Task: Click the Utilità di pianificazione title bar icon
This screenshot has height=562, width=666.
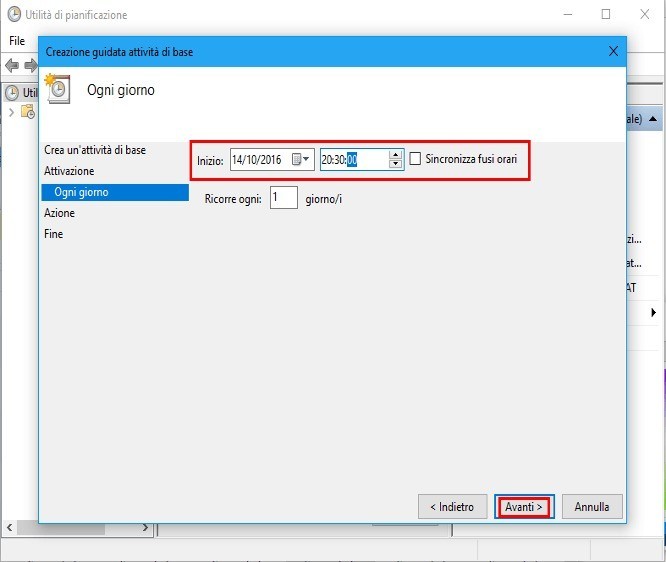Action: point(14,15)
